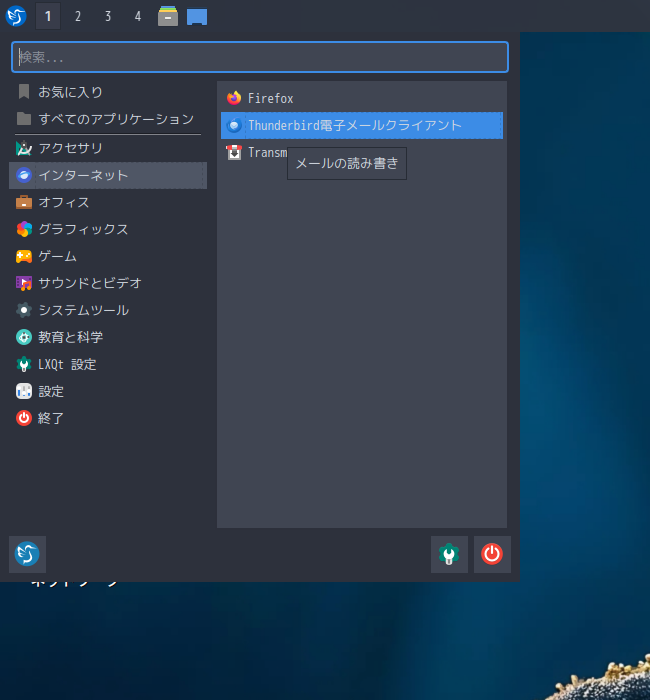This screenshot has width=650, height=700.
Task: Launch Thunderbird電子メールクライアント
Action: (x=362, y=125)
